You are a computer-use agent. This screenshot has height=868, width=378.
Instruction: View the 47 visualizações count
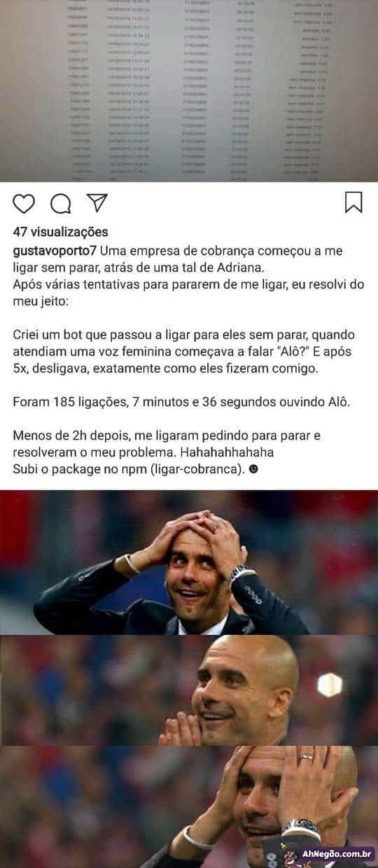coord(60,232)
